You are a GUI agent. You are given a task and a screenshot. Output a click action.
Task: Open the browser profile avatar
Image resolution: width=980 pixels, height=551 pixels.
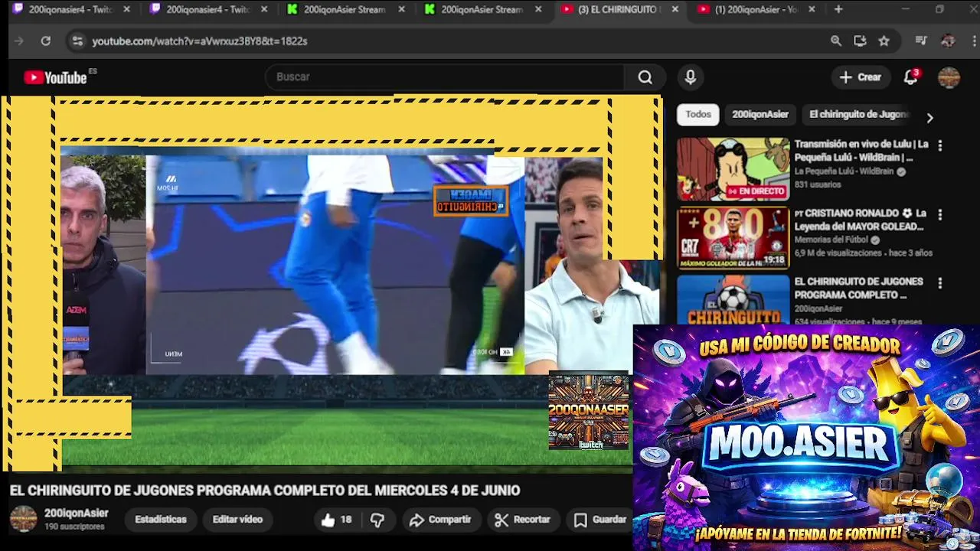[x=948, y=41]
